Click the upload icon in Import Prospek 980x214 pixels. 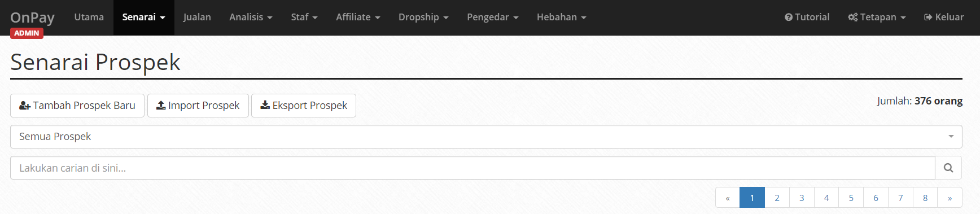[x=161, y=106]
